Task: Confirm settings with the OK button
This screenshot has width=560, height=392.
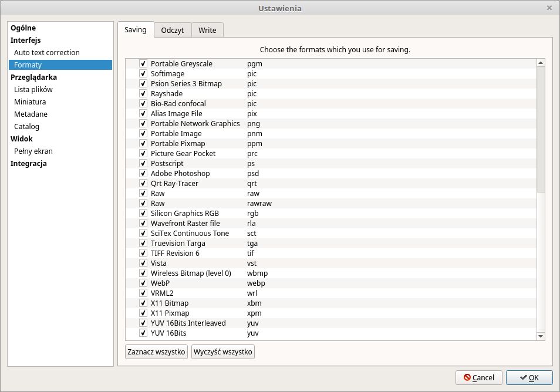Action: (x=529, y=378)
